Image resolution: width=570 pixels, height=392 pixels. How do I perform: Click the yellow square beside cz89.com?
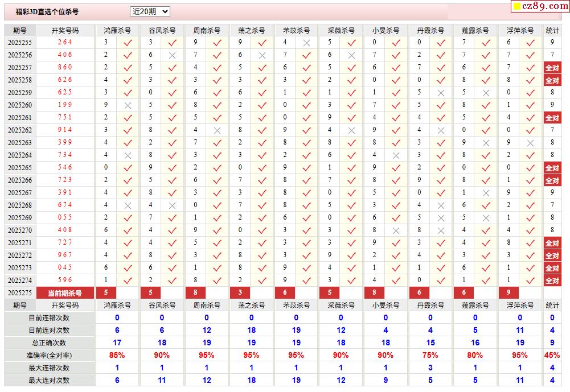[x=516, y=6]
